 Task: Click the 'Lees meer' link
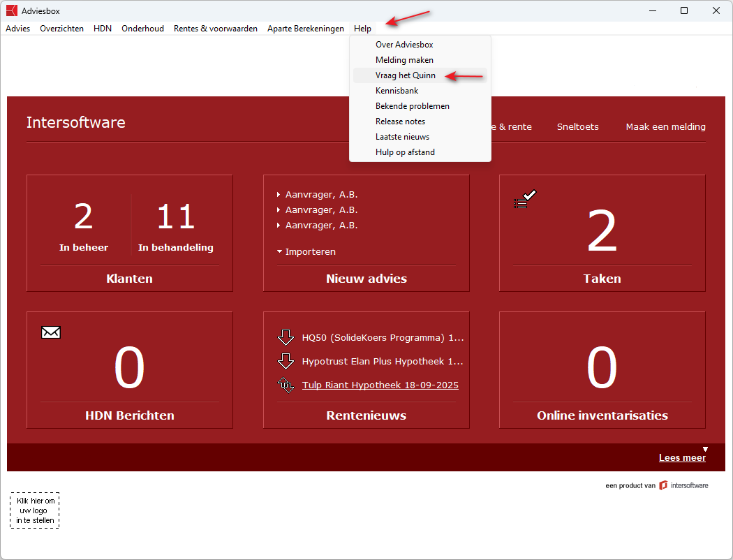click(681, 458)
